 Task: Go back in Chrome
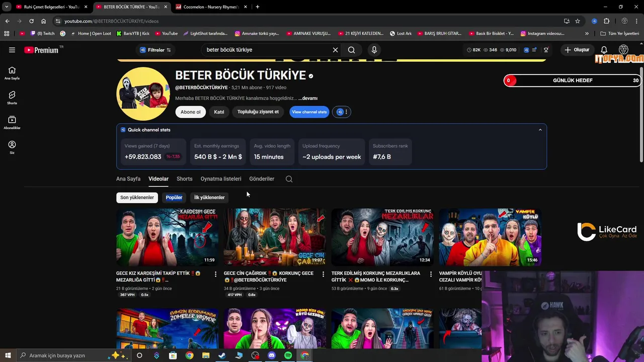(7, 21)
